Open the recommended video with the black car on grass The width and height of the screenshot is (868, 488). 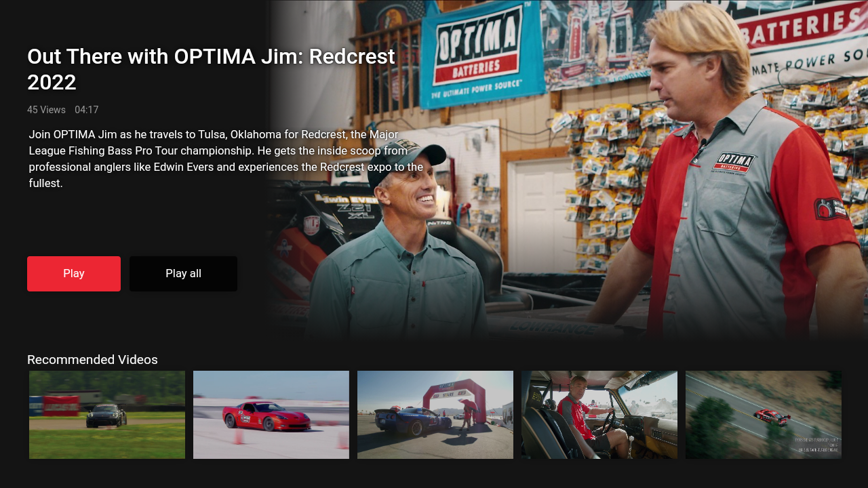107,415
